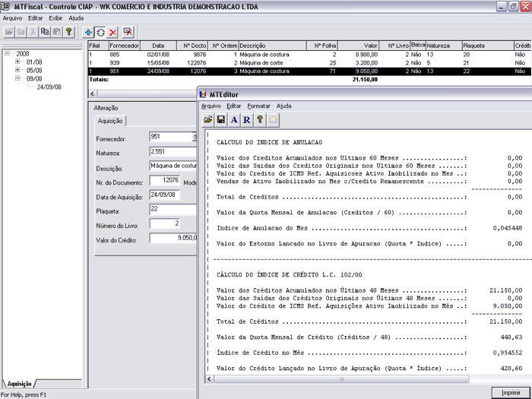This screenshot has width=532, height=399.
Task: Click the red X delete icon
Action: [112, 32]
